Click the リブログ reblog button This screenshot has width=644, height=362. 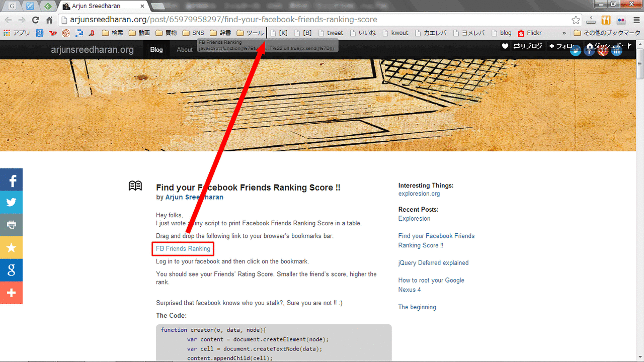528,46
